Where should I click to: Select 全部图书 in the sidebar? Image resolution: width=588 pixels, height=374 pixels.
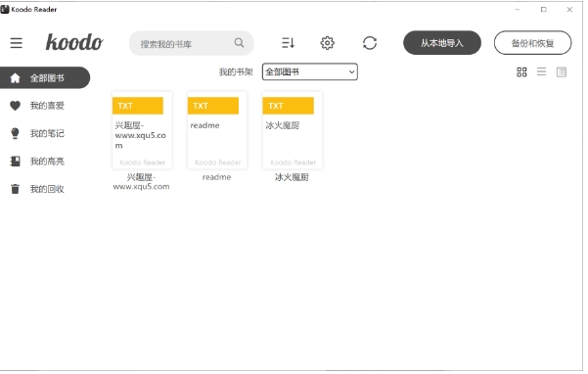click(45, 77)
